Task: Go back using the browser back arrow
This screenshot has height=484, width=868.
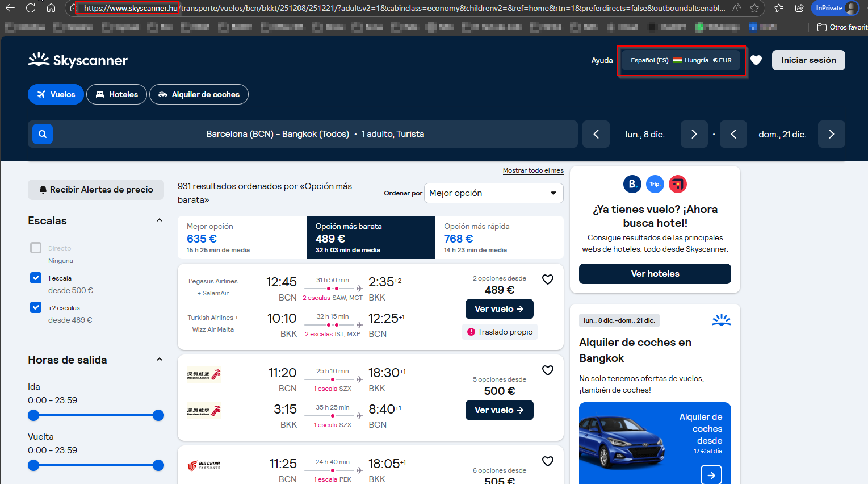Action: point(10,8)
